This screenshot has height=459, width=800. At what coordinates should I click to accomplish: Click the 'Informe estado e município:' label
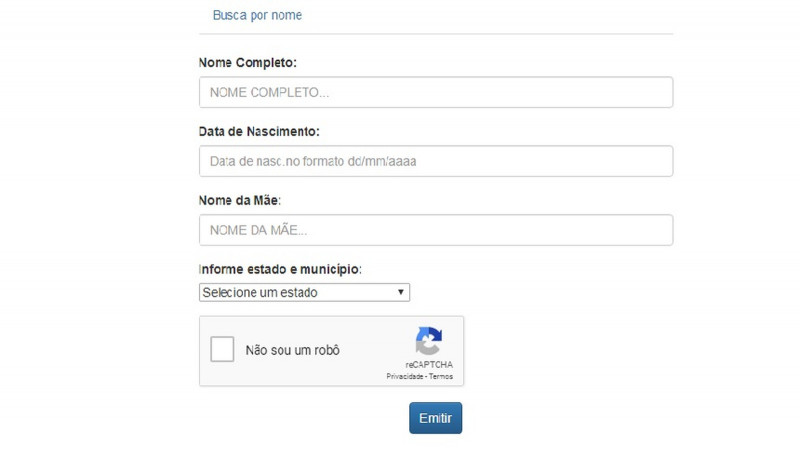click(280, 270)
